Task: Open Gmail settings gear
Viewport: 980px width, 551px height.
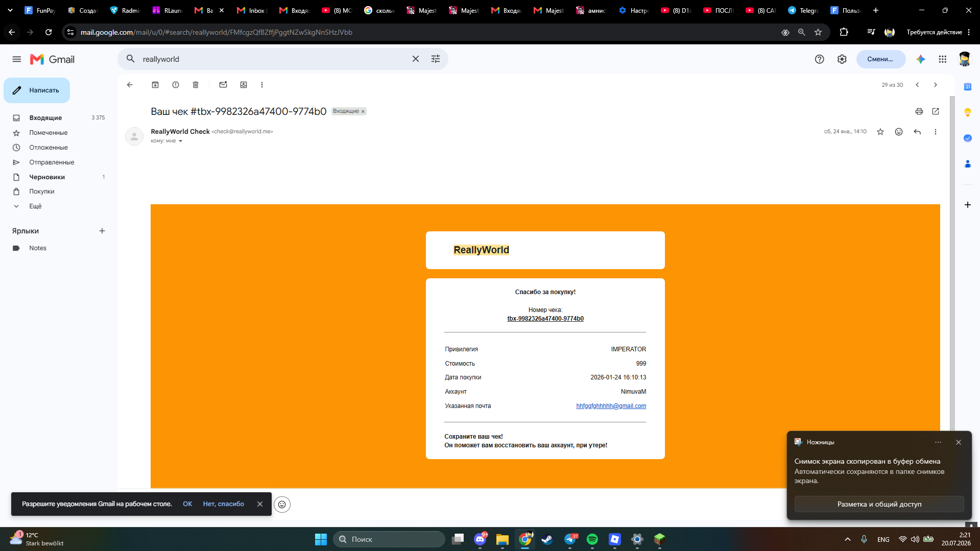Action: point(842,59)
